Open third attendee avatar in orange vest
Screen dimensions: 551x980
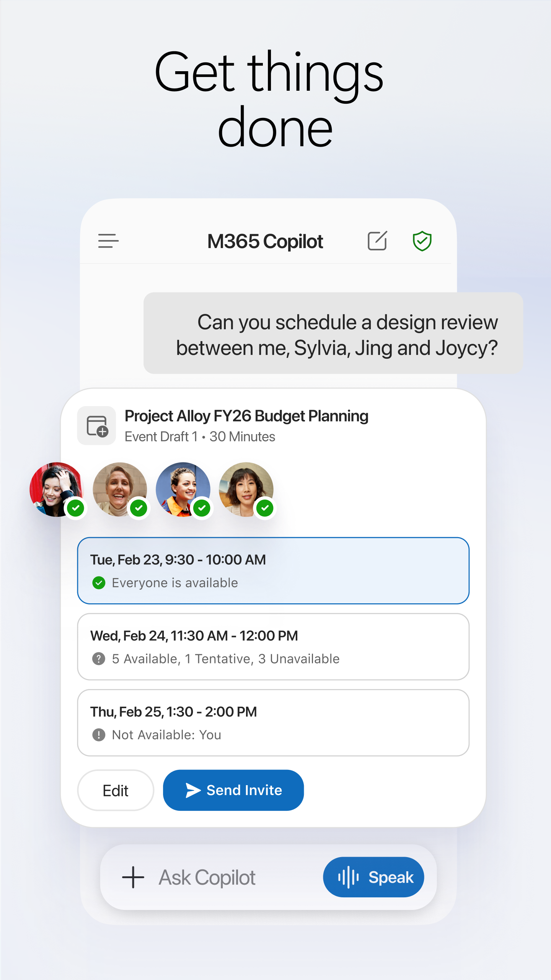(183, 490)
